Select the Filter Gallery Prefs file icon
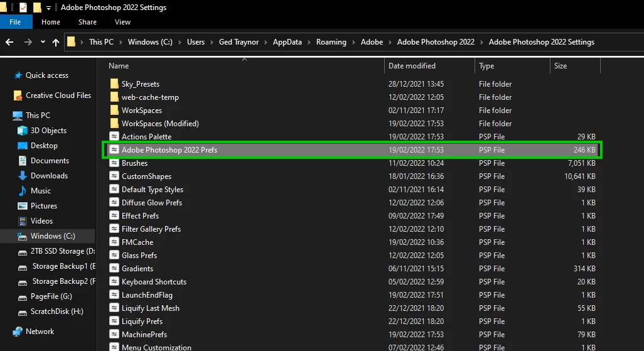The width and height of the screenshot is (644, 351). tap(114, 229)
